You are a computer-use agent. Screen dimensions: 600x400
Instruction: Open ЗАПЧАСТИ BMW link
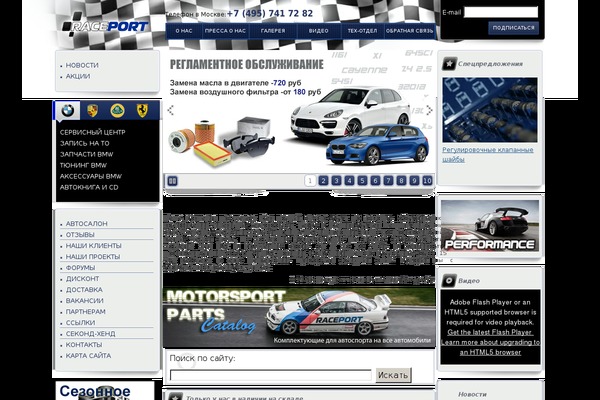(x=86, y=154)
